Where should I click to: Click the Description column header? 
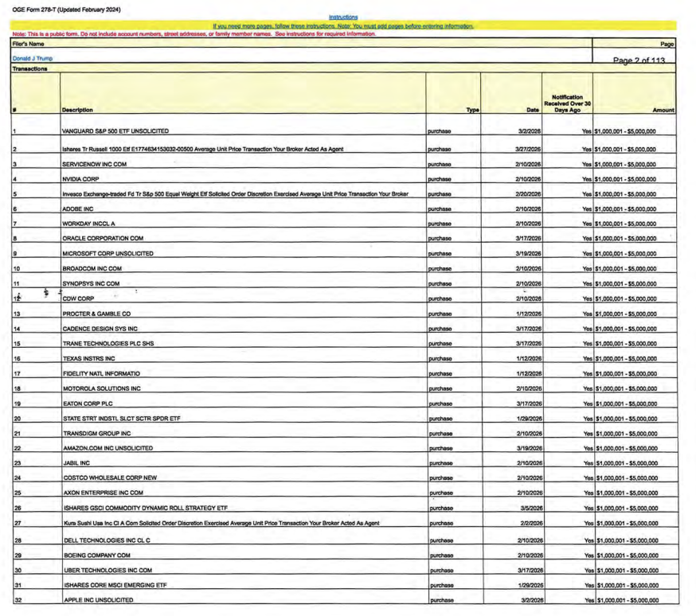pos(77,110)
